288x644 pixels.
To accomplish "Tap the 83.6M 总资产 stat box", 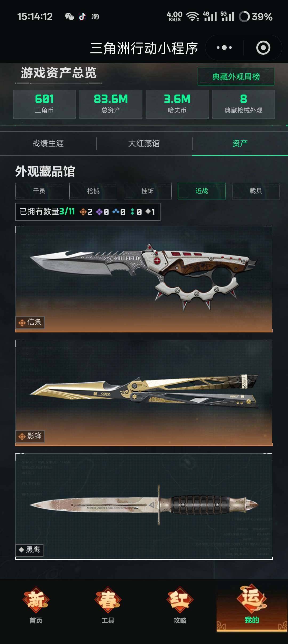I will coord(111,104).
